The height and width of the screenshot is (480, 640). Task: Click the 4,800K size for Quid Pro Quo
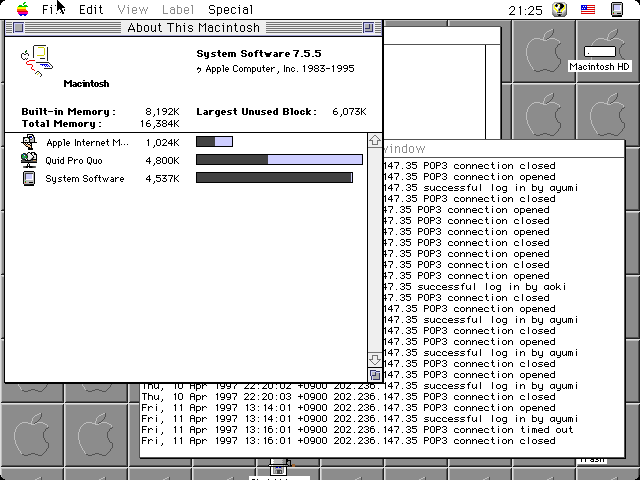(x=162, y=160)
